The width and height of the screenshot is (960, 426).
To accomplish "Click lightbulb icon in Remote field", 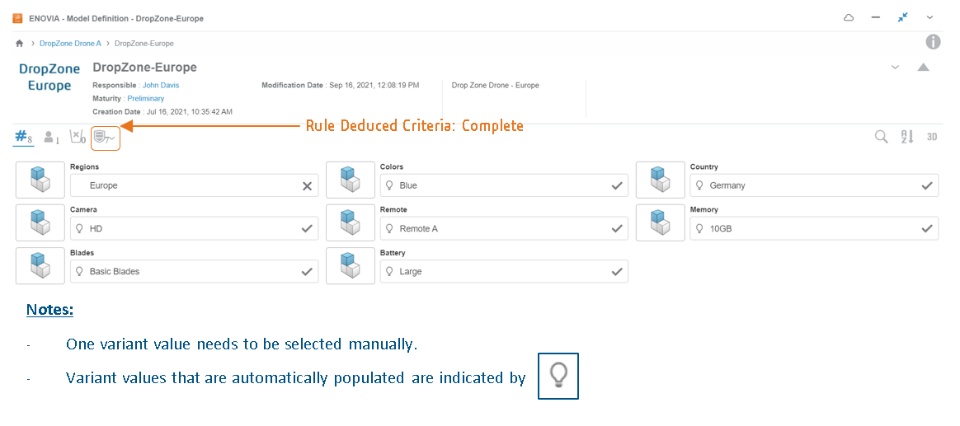I will [389, 228].
